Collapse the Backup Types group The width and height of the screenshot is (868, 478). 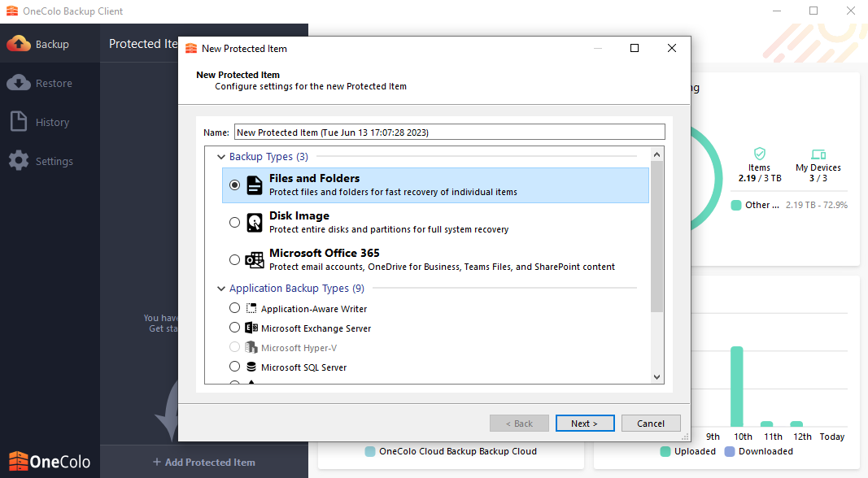click(221, 157)
